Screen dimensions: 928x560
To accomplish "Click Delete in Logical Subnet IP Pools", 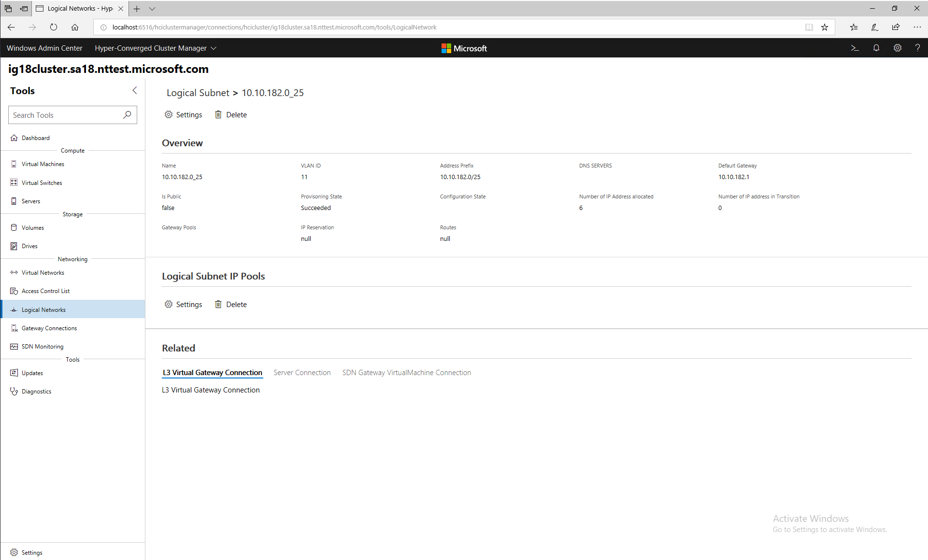I will coord(231,304).
